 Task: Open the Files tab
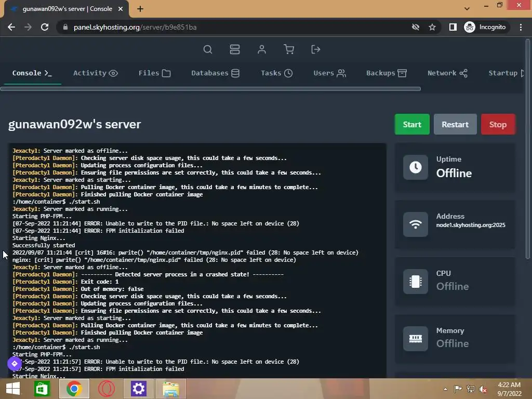154,73
